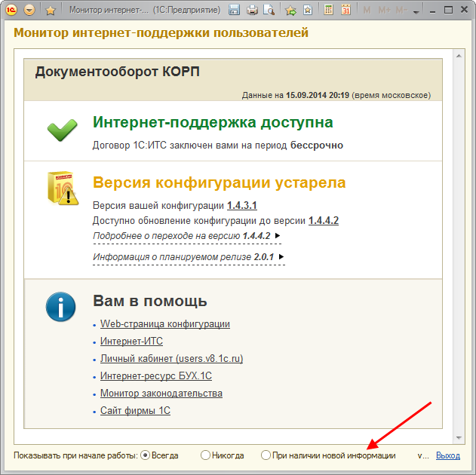This screenshot has width=476, height=475.
Task: Click the M- memory button
Action: point(401,11)
